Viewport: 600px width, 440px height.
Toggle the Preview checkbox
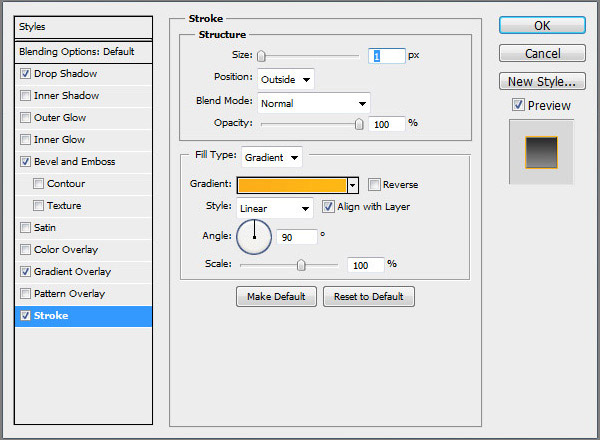[518, 105]
